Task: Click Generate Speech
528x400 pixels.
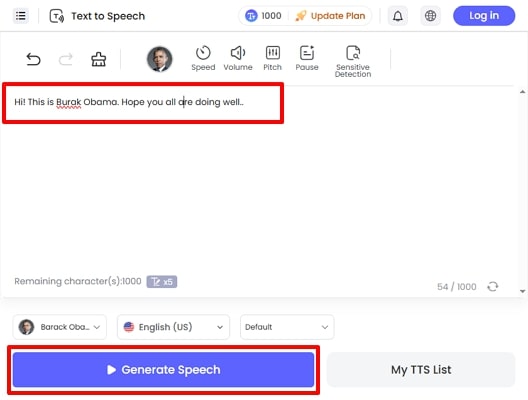Action: (x=163, y=370)
